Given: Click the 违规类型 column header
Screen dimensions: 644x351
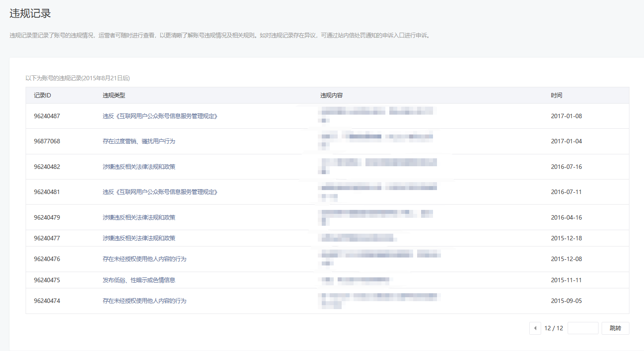Looking at the screenshot, I should (114, 95).
